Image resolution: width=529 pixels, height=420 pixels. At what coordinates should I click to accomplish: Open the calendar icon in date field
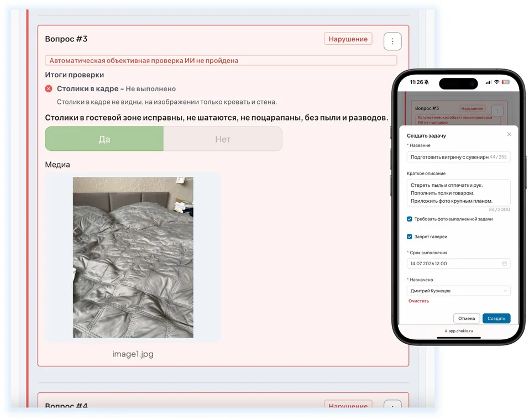504,264
